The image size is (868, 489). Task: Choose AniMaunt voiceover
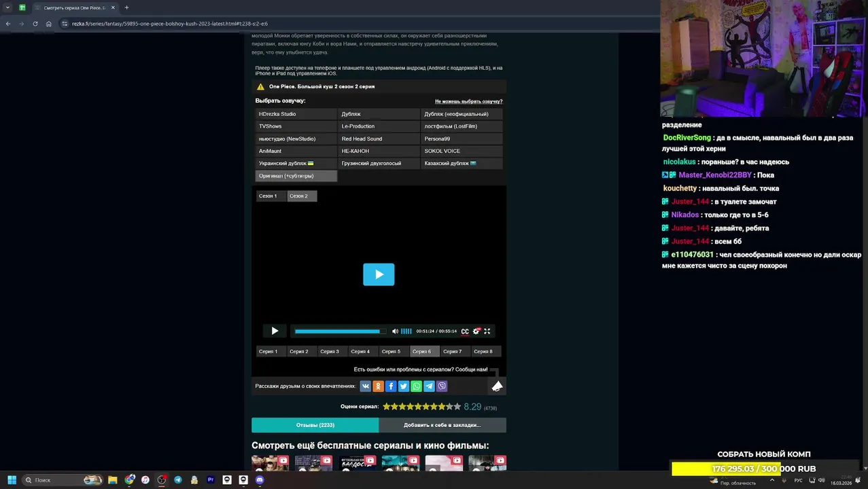point(296,151)
